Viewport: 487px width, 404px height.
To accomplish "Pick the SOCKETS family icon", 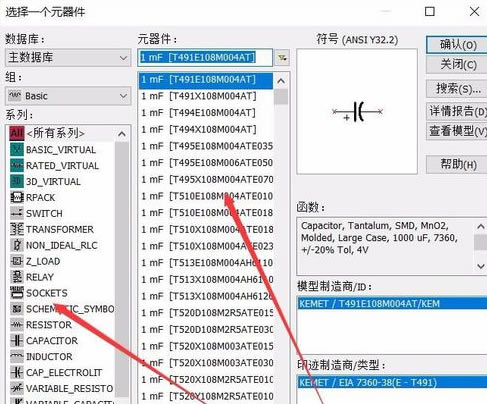I will [x=17, y=293].
